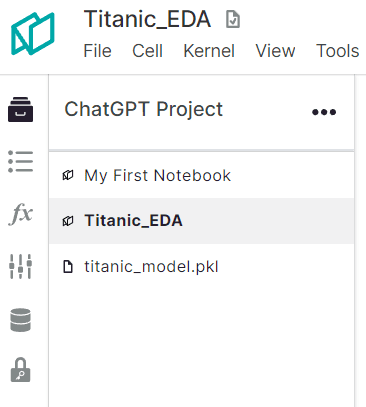Open the sliders settings panel icon
366x407 pixels.
tap(20, 266)
